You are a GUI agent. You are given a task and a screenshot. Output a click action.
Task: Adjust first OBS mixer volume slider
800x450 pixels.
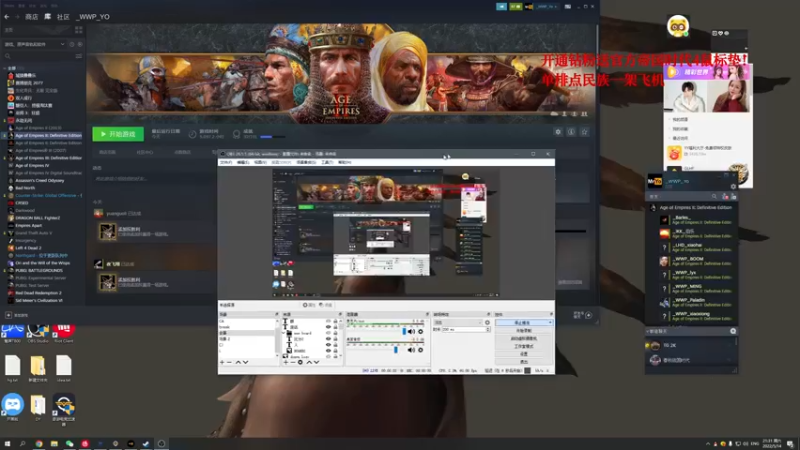click(404, 332)
